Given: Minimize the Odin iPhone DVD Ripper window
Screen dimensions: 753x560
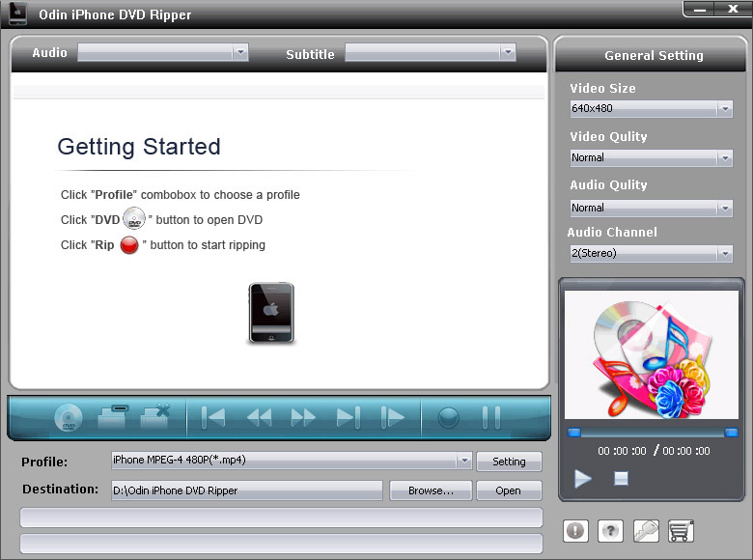Looking at the screenshot, I should coord(700,9).
